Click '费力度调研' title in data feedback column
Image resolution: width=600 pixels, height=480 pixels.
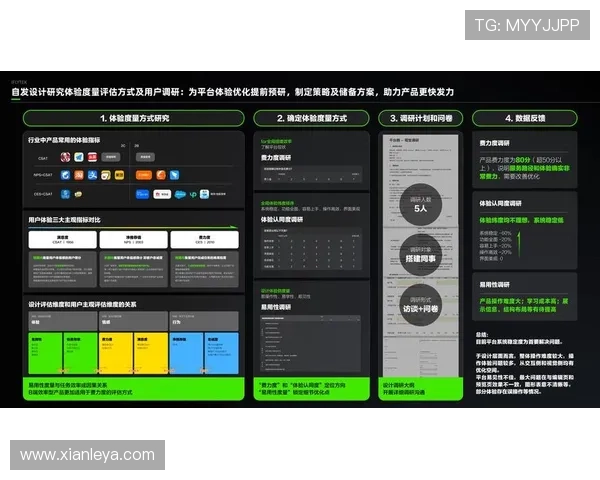point(494,143)
